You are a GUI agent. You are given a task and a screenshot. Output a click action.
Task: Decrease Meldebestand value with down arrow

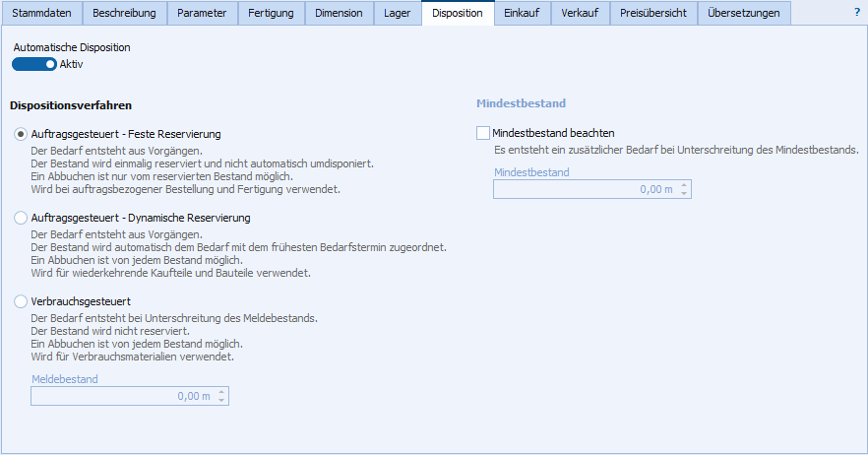pyautogui.click(x=221, y=400)
